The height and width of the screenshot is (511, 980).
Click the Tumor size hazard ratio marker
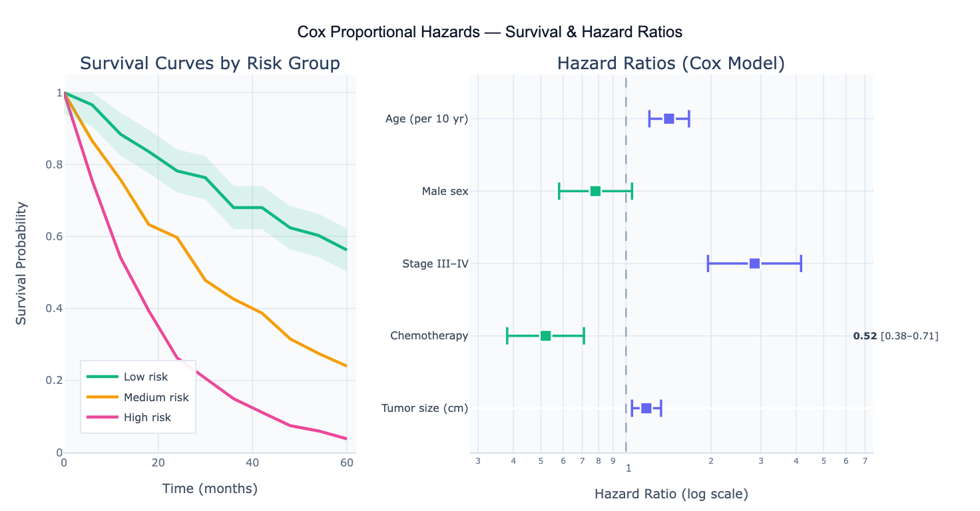pos(646,408)
